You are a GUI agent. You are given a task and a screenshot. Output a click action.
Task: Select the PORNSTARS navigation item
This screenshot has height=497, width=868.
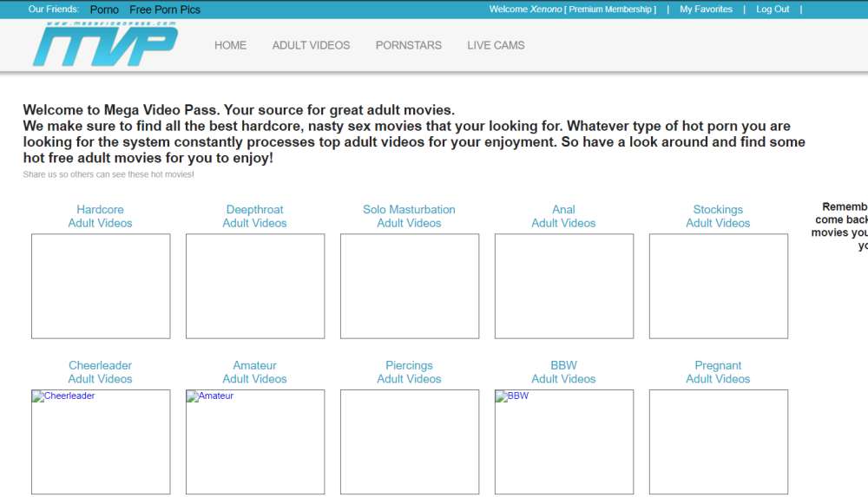[x=408, y=45]
